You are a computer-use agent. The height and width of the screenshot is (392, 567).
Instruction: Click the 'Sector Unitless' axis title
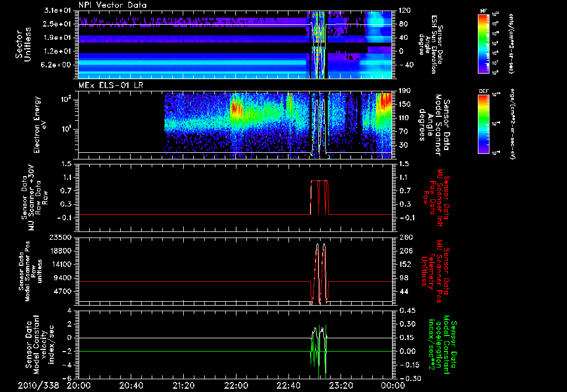point(23,44)
